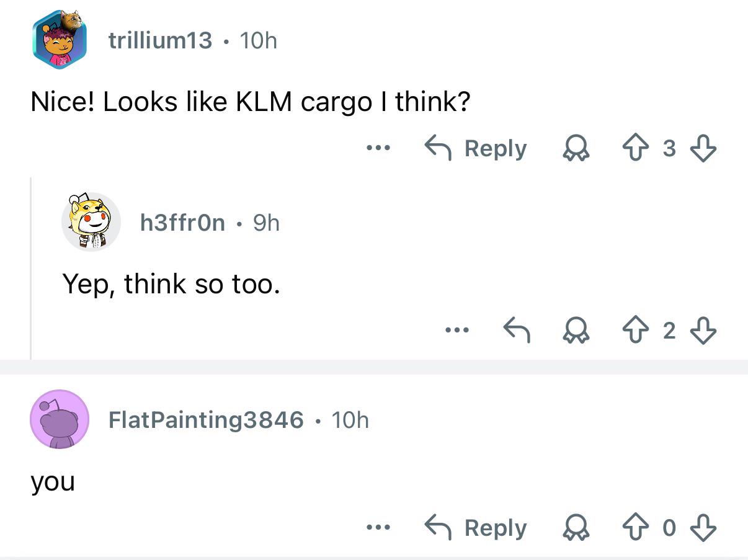Image resolution: width=748 pixels, height=560 pixels.
Task: Downvote h3ffr0n's reply
Action: pyautogui.click(x=703, y=331)
